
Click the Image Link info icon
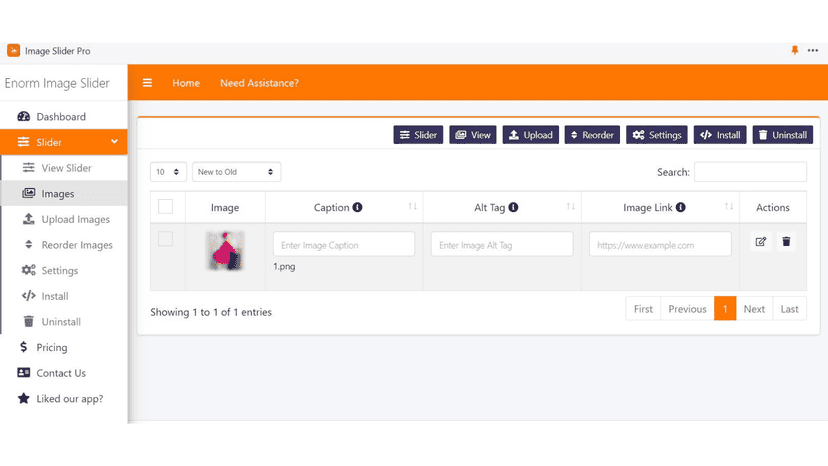point(681,207)
